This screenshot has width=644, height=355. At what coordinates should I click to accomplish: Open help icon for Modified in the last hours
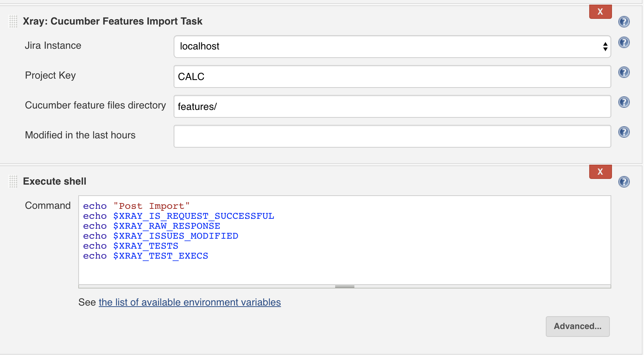tap(624, 132)
